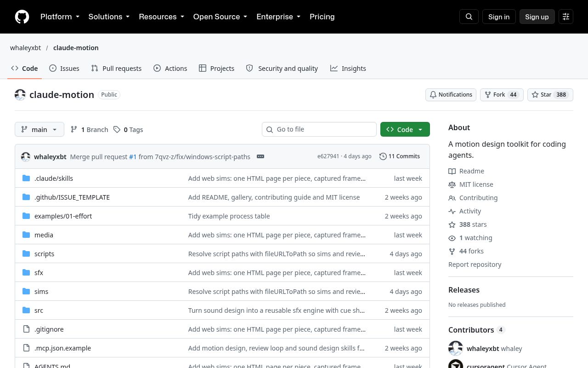
Task: Focus the Go to file search field
Action: click(319, 129)
